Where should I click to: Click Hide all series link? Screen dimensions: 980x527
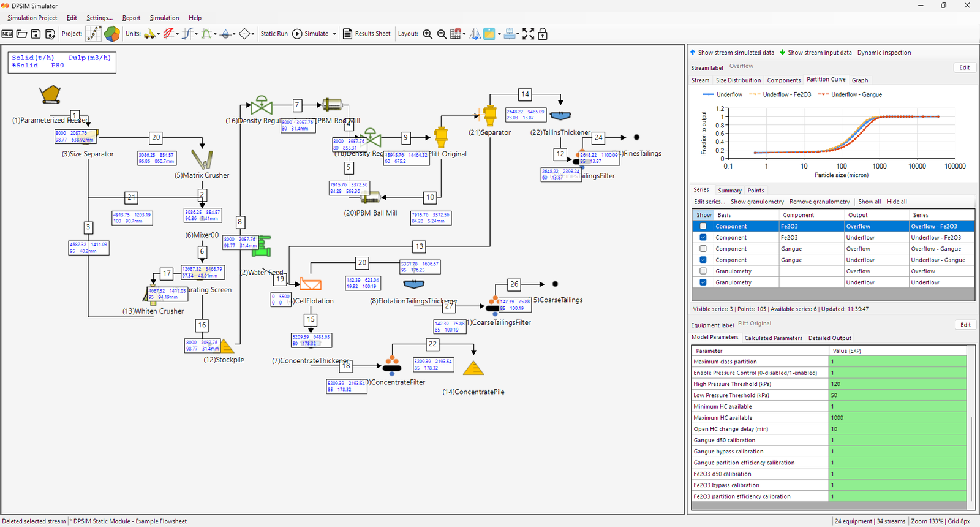pos(897,202)
